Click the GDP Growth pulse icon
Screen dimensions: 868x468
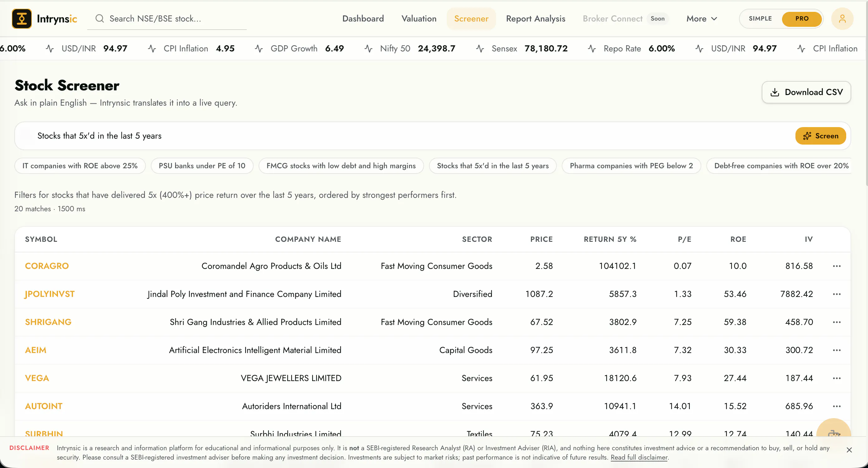(259, 49)
